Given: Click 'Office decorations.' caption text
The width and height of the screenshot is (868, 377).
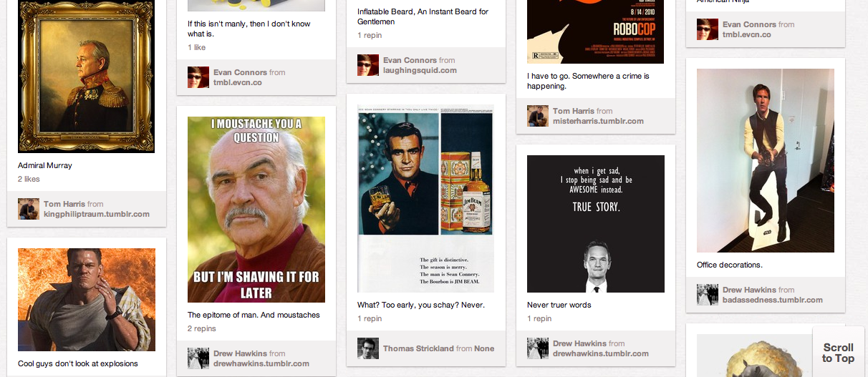Looking at the screenshot, I should tap(730, 265).
